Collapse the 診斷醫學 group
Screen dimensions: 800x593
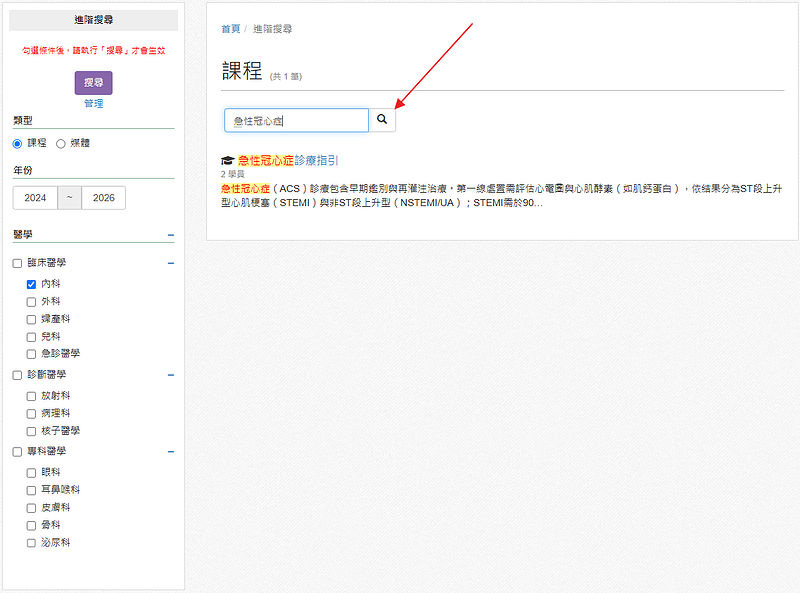[x=171, y=375]
